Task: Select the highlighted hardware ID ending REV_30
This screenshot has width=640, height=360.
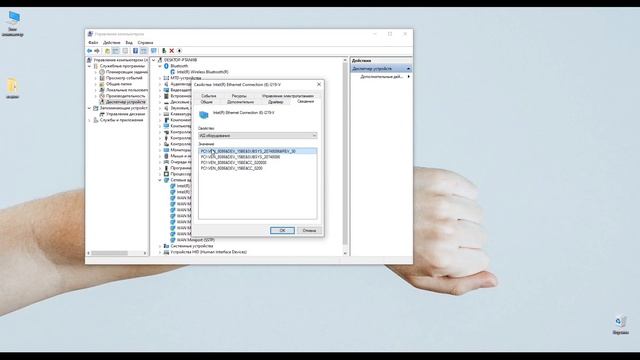Action: [258, 151]
